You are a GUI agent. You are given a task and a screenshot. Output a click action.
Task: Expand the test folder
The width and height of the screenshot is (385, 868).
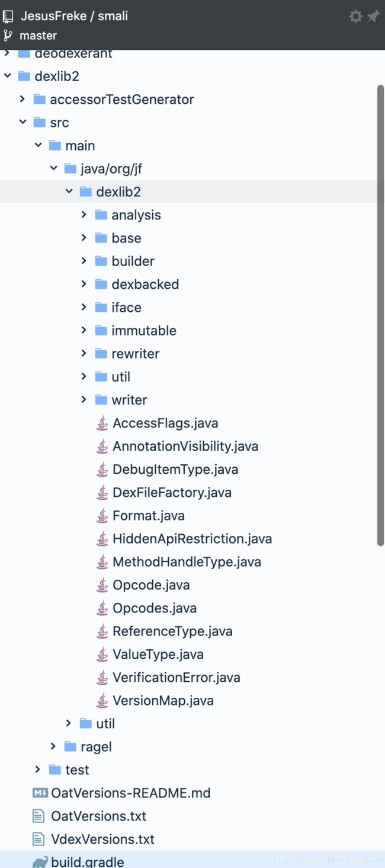pyautogui.click(x=37, y=770)
